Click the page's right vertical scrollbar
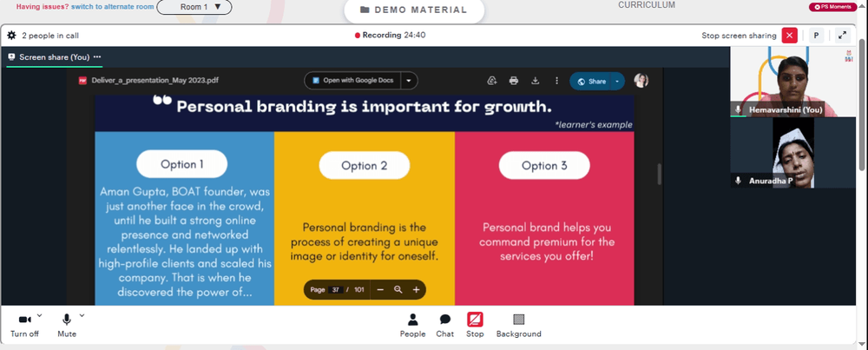The width and height of the screenshot is (868, 350). click(862, 105)
